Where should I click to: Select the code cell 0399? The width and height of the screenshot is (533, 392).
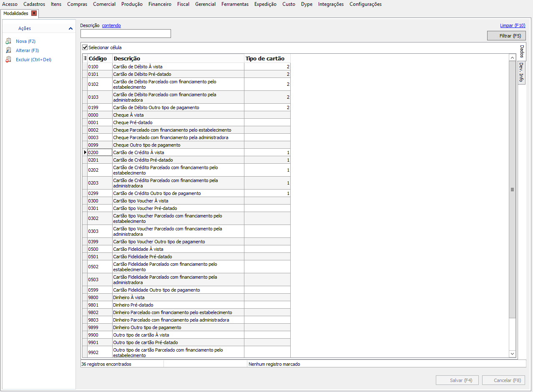tap(100, 242)
